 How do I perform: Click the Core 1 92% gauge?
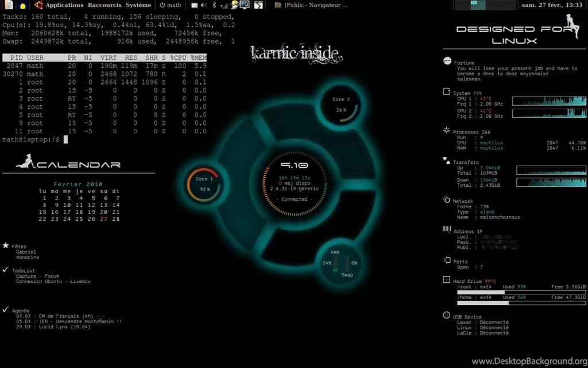tap(204, 185)
